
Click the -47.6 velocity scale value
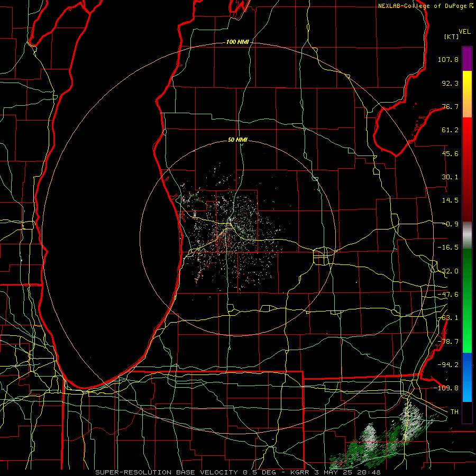(x=448, y=295)
